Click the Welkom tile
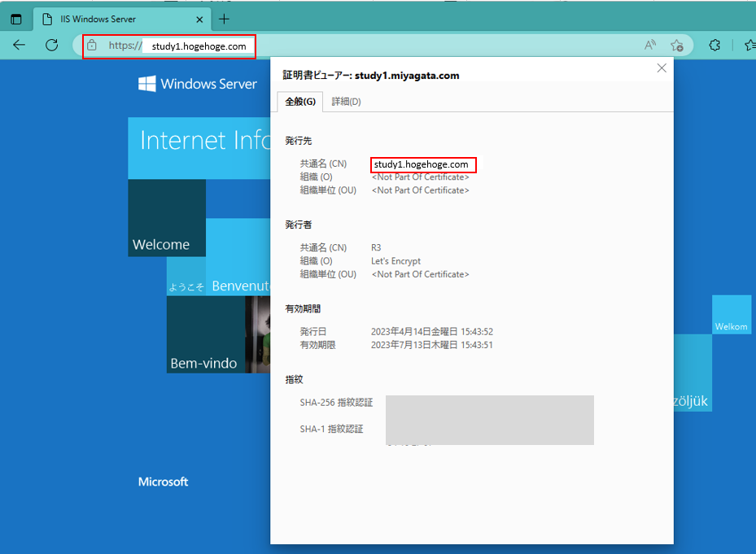The height and width of the screenshot is (554, 756). tap(732, 314)
